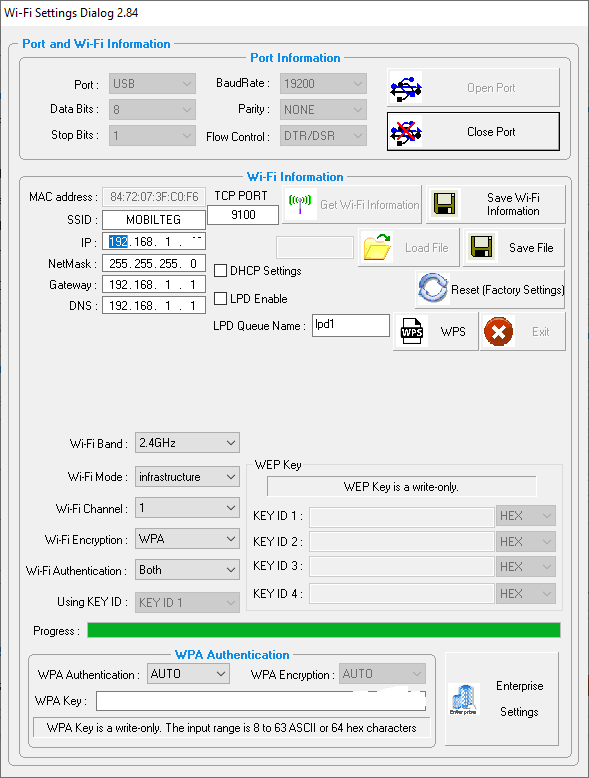The image size is (589, 778).
Task: Click the antenna Get Wi-Fi Information icon
Action: pos(300,204)
